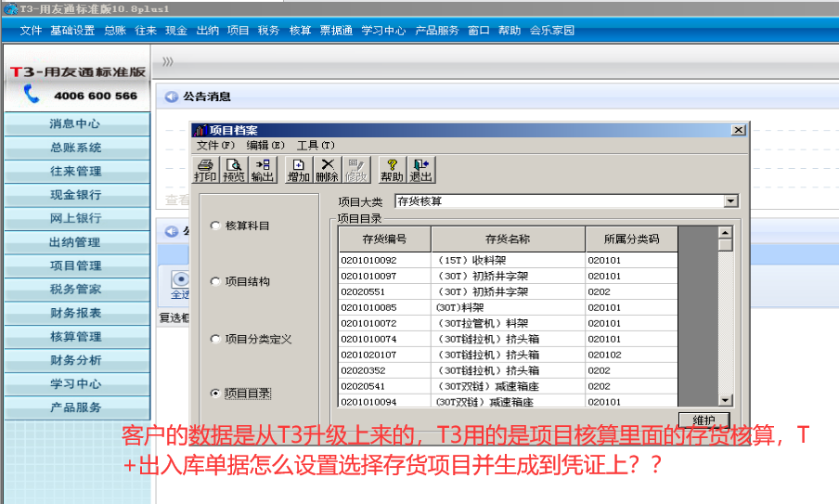
Task: Open 税务管家 in the sidebar
Action: click(x=77, y=290)
